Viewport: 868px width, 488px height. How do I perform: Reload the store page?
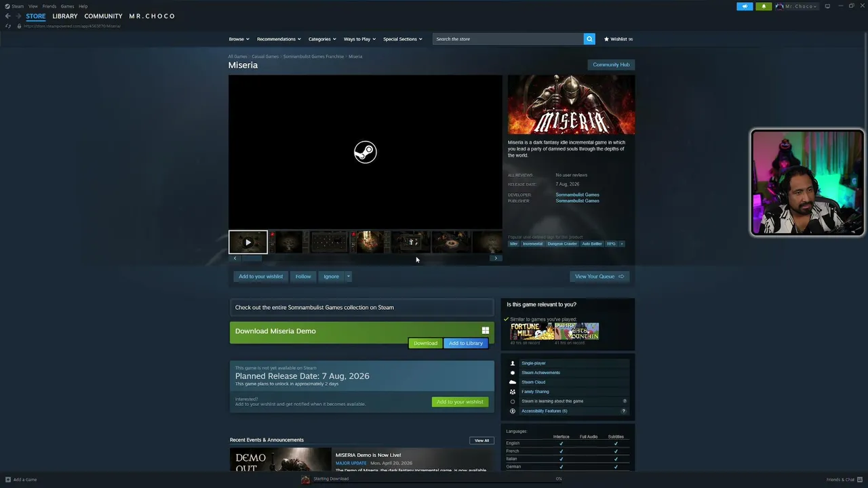tap(8, 26)
